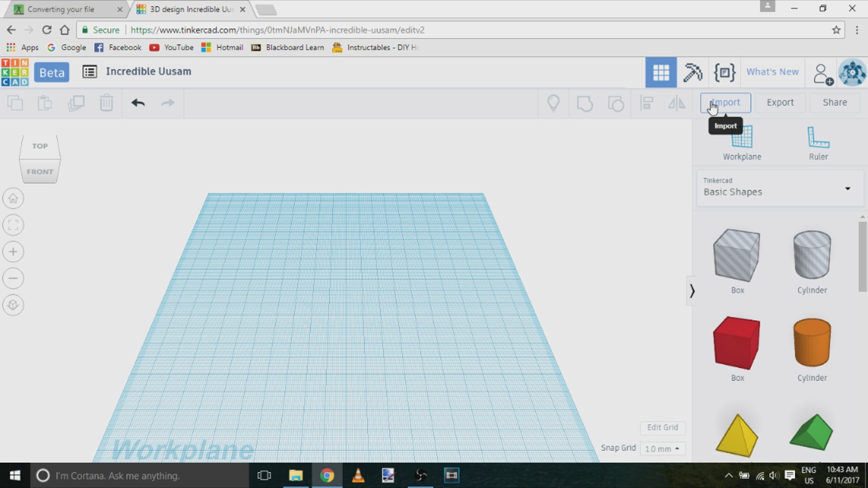Viewport: 868px width, 488px height.
Task: Click the What's New link
Action: [x=772, y=72]
